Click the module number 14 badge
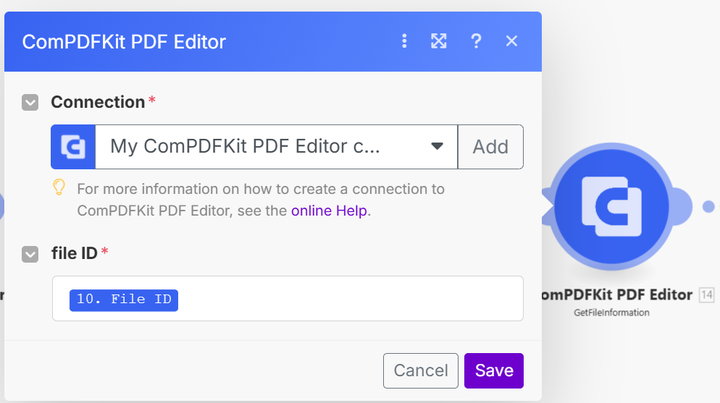 click(707, 295)
